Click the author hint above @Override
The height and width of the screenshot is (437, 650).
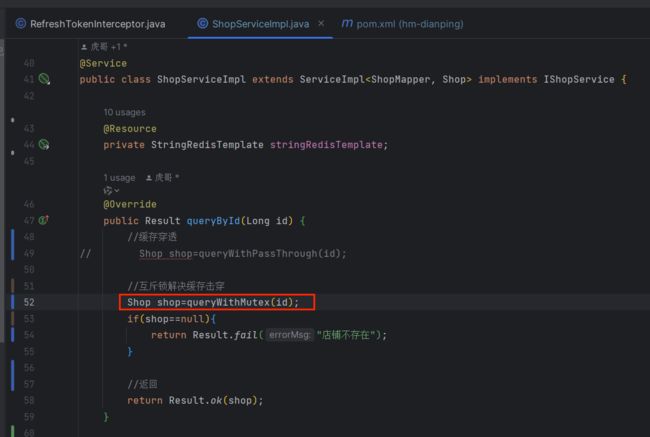tap(162, 177)
